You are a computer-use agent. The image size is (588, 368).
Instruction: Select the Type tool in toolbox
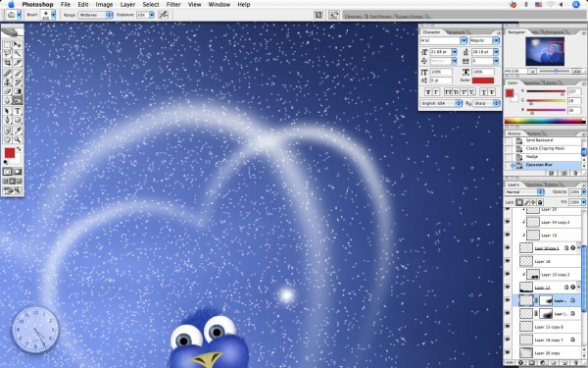(x=18, y=111)
